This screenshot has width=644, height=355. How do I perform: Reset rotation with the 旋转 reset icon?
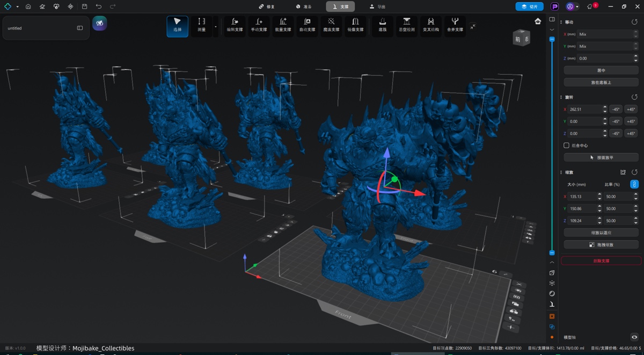(634, 97)
